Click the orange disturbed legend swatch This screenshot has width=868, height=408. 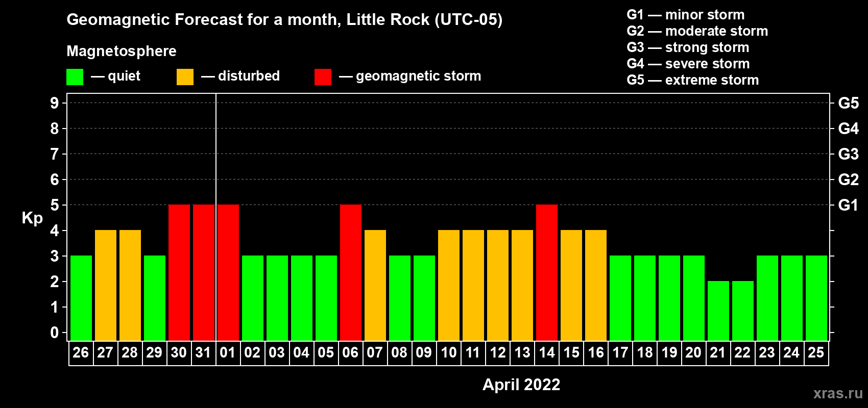point(185,77)
